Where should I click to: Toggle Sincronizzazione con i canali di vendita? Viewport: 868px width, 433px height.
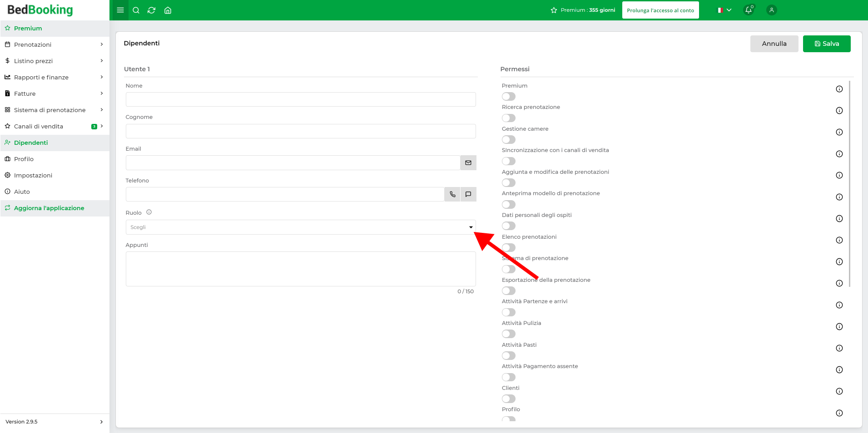[x=509, y=161]
